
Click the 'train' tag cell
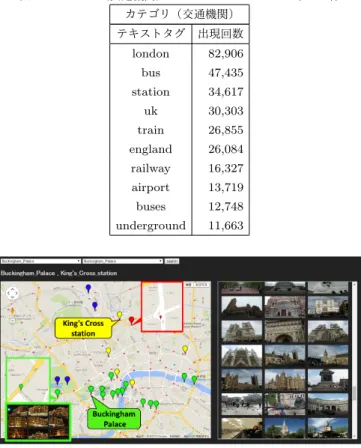pos(151,130)
